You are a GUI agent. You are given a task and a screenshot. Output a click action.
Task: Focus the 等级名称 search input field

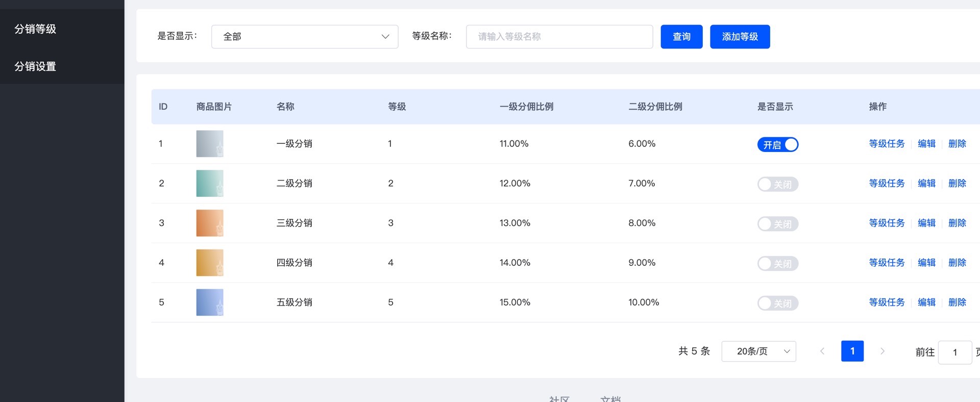pyautogui.click(x=559, y=37)
